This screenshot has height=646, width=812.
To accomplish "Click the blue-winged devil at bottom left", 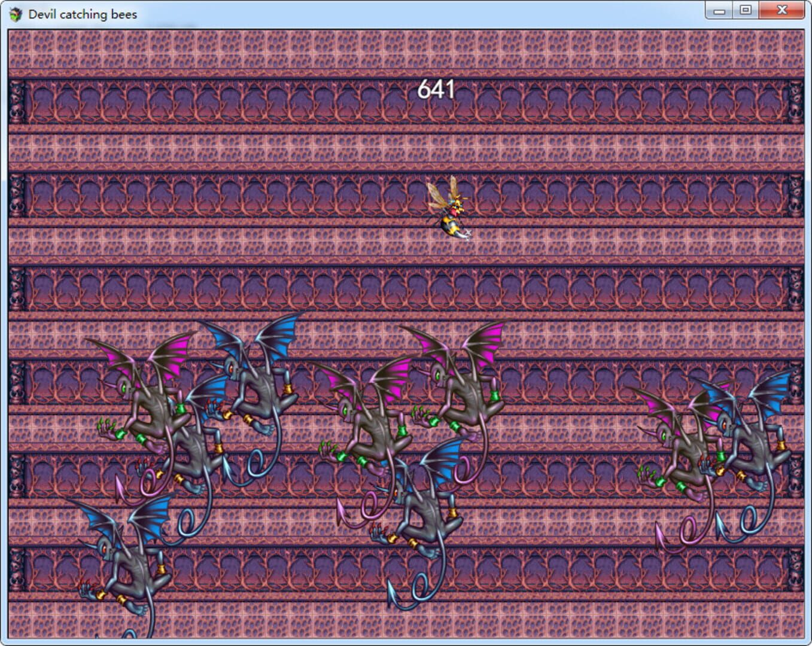I will (x=120, y=565).
